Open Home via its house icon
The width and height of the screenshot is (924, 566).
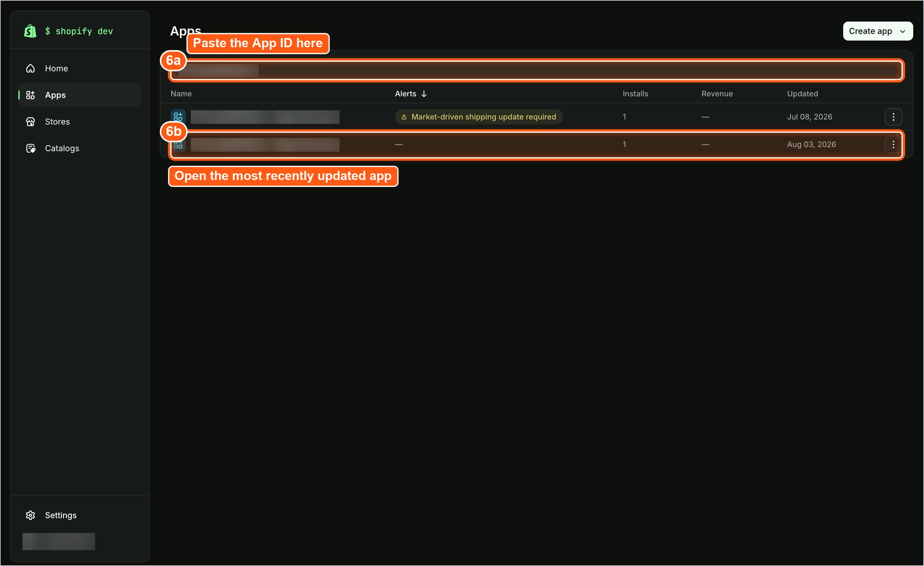pos(30,68)
